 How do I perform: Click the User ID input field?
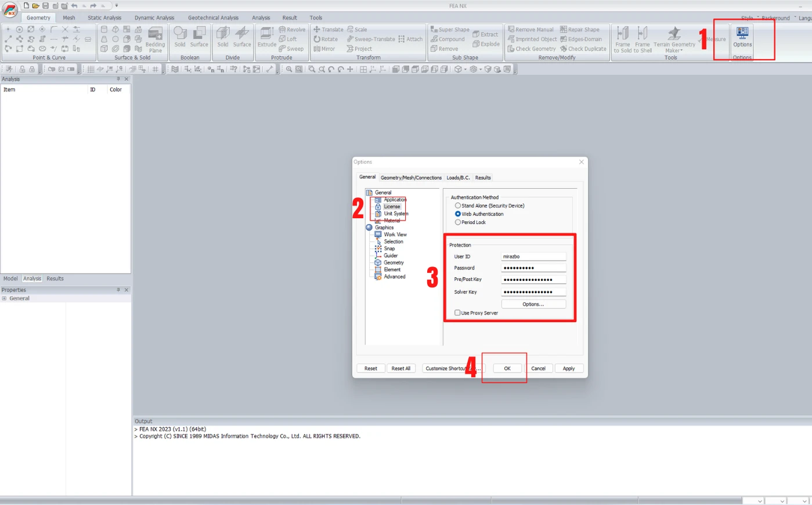pos(533,257)
